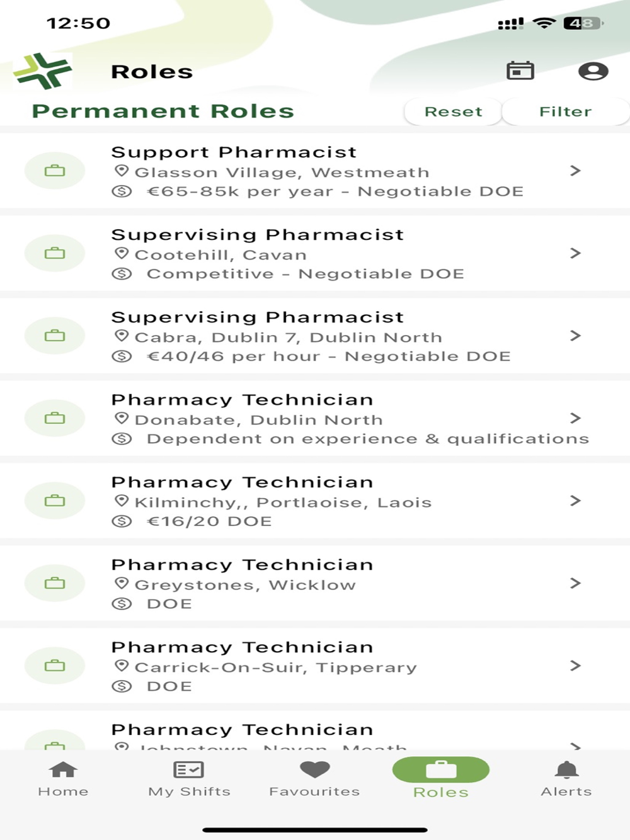Open the Alerts tab

tap(566, 778)
